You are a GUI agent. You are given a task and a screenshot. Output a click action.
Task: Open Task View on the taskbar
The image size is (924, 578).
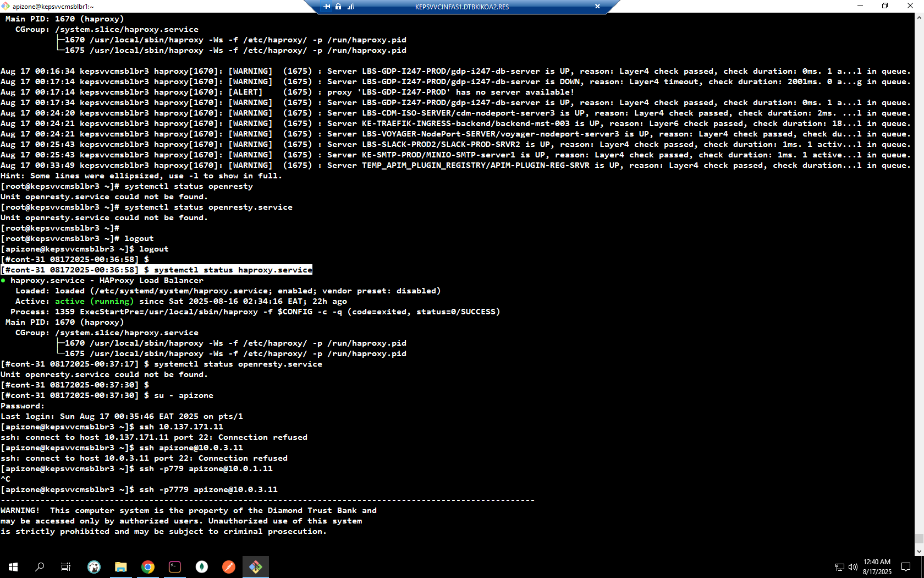pos(66,566)
